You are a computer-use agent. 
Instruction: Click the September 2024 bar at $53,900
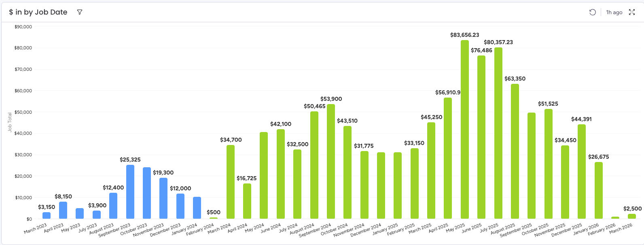[x=330, y=162]
